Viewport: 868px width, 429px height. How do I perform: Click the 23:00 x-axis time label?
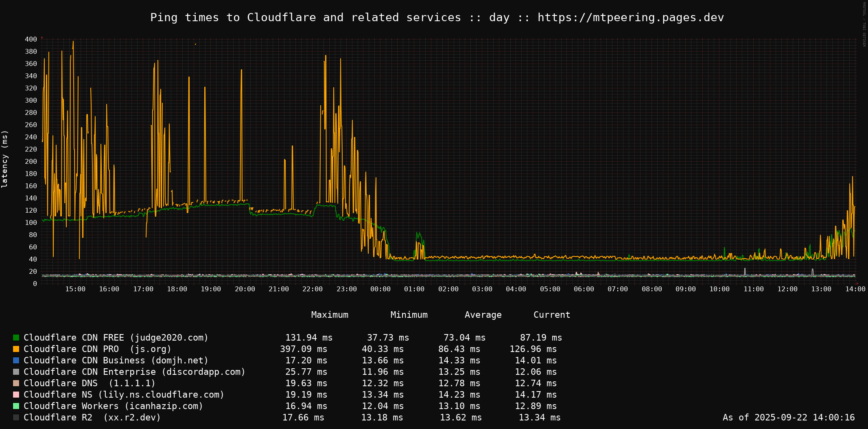pyautogui.click(x=347, y=289)
